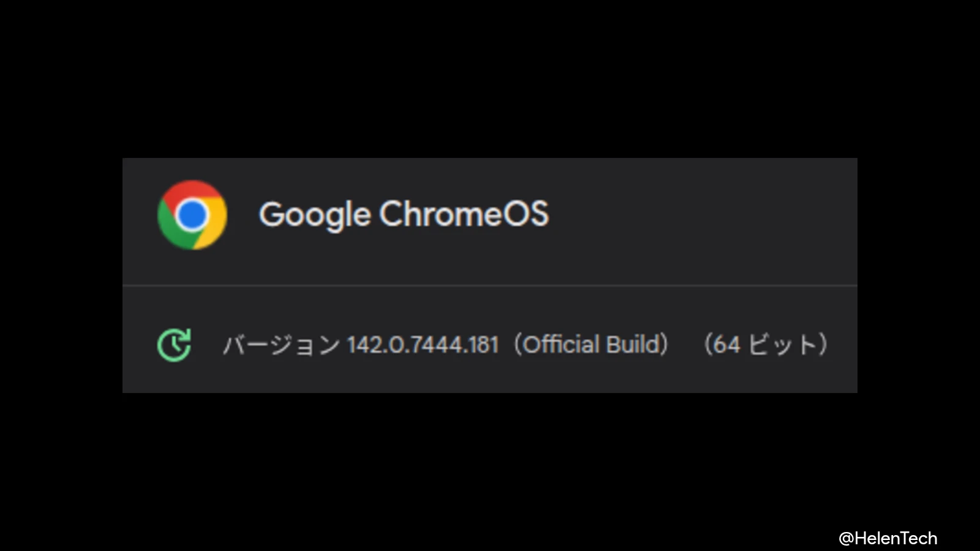Select the version details section

point(490,340)
